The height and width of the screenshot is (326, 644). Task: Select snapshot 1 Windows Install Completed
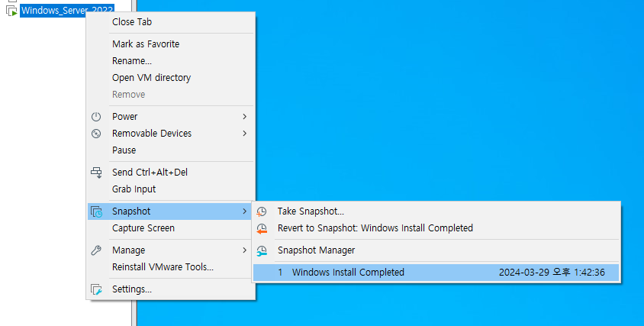click(x=436, y=273)
